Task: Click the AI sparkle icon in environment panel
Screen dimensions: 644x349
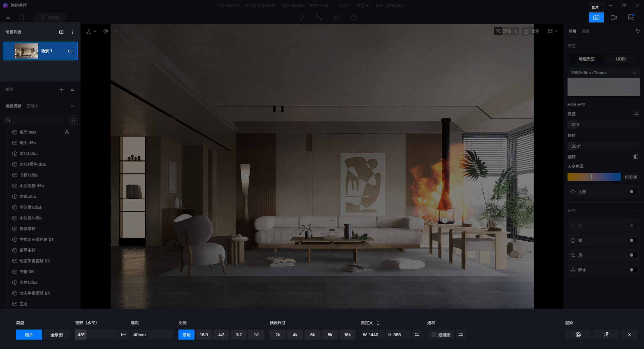Action: coord(637,31)
